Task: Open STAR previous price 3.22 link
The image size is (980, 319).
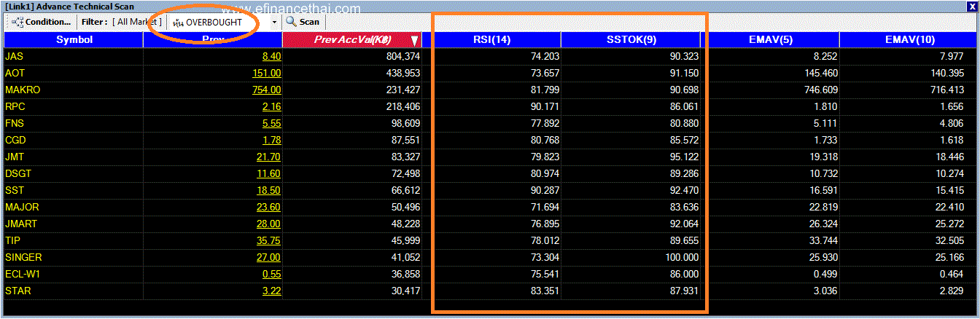Action: [x=271, y=291]
